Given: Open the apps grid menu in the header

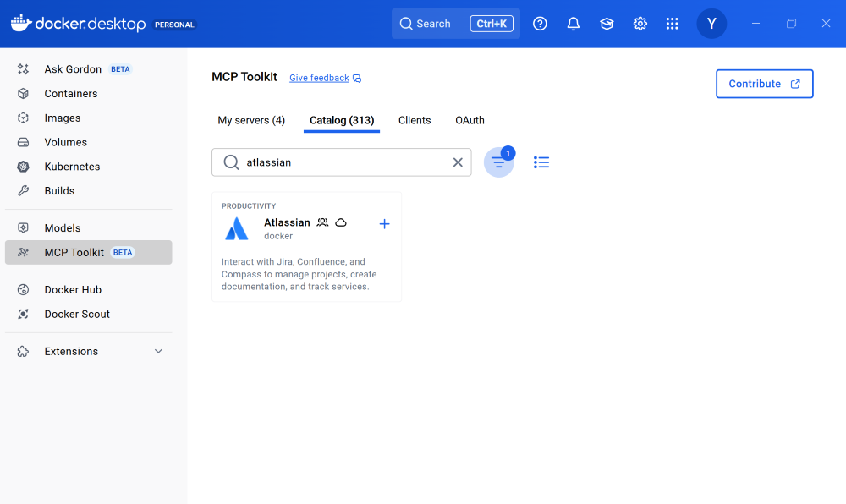Looking at the screenshot, I should pyautogui.click(x=672, y=24).
